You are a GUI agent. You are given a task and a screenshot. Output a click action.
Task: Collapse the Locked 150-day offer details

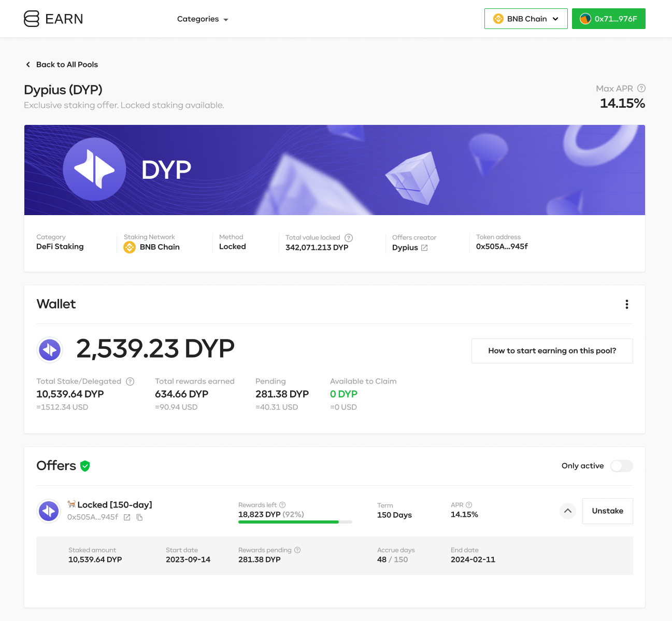click(x=568, y=511)
